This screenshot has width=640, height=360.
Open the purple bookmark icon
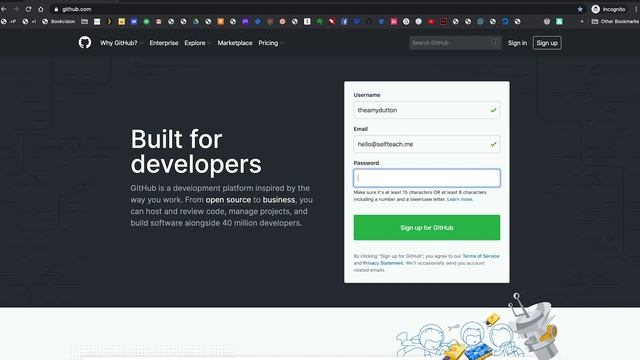coord(245,21)
